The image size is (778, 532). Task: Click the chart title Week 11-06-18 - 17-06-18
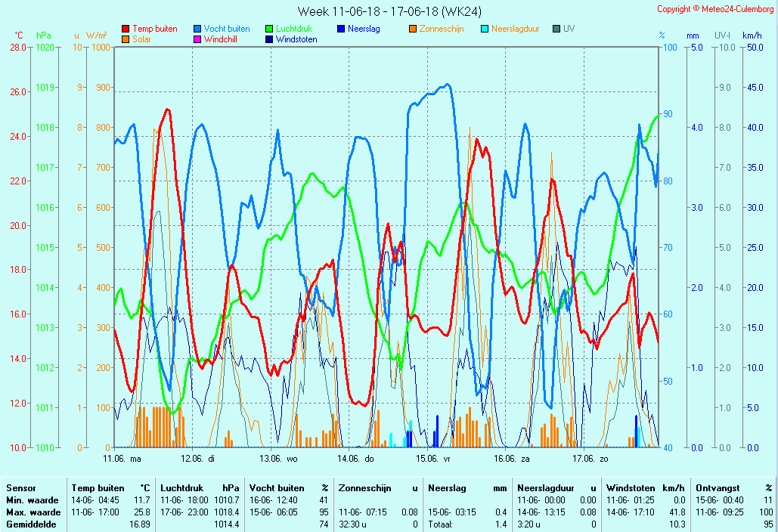pos(389,11)
